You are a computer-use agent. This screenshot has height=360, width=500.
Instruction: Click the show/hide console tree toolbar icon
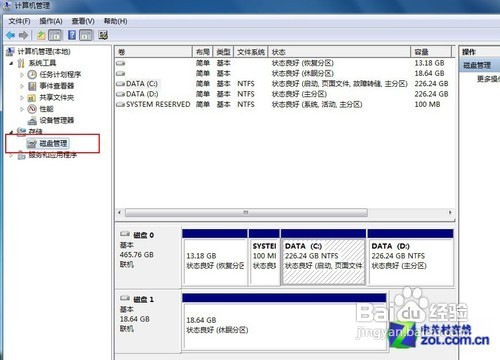55,35
